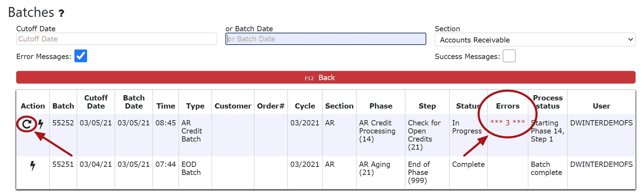Click the In Progress status cell
This screenshot has height=196, width=644.
[467, 127]
